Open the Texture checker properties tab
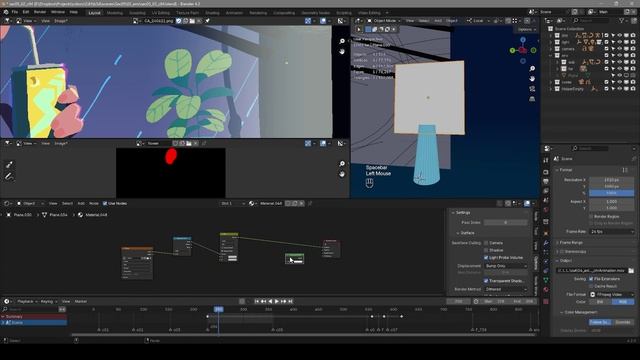 point(546,302)
